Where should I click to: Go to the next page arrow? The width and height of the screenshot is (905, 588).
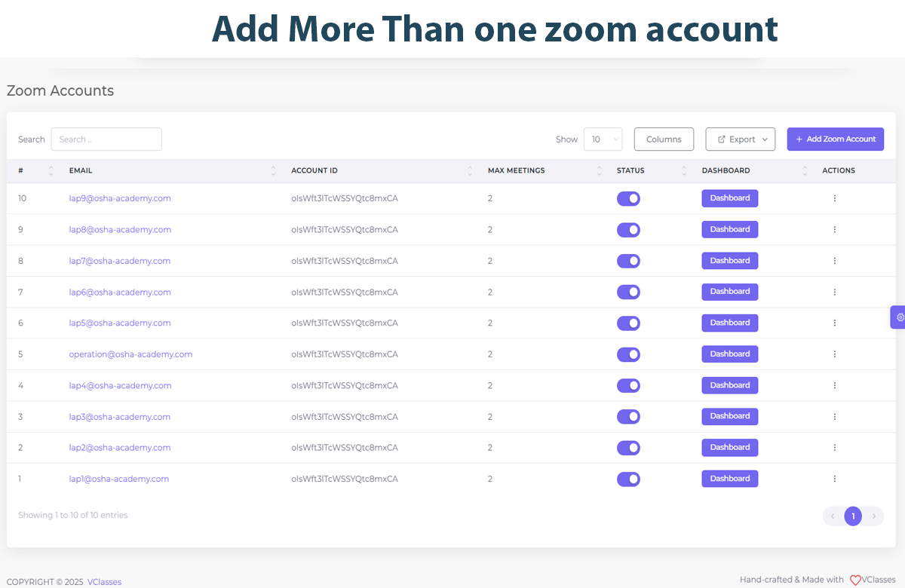click(873, 516)
